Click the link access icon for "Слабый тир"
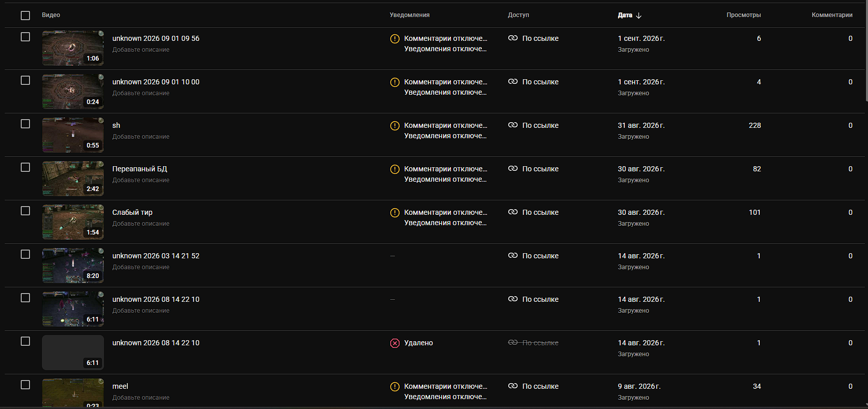The height and width of the screenshot is (409, 868). 513,212
